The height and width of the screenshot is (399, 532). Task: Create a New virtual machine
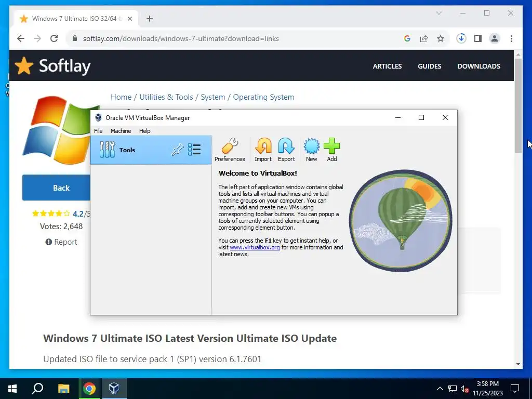(312, 150)
